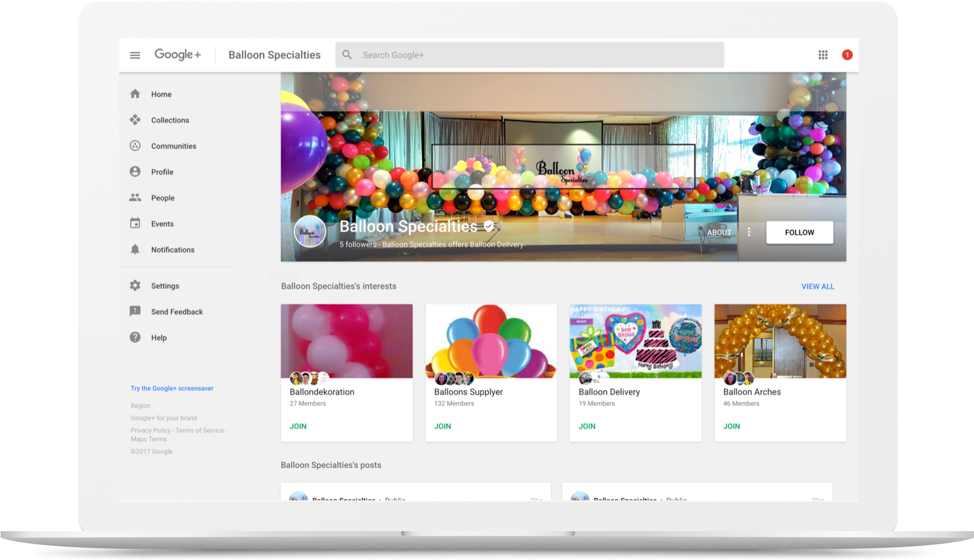
Task: Click the Region footer link
Action: coord(141,405)
